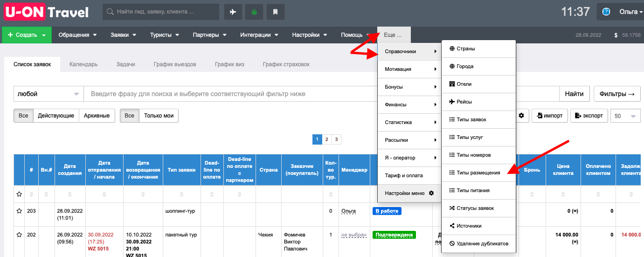Expand the Интеграции menu
The image size is (644, 257).
259,35
